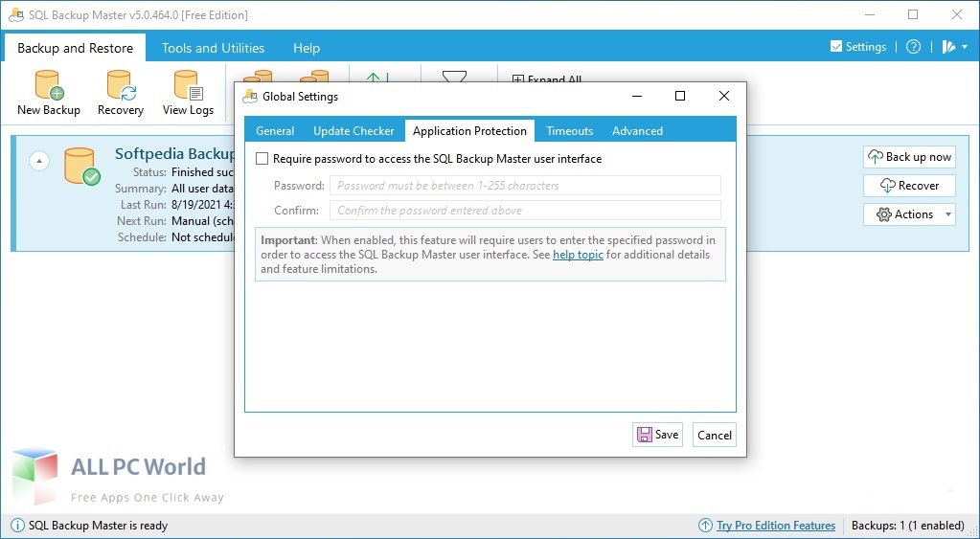Click the Save button with disk icon

click(656, 435)
